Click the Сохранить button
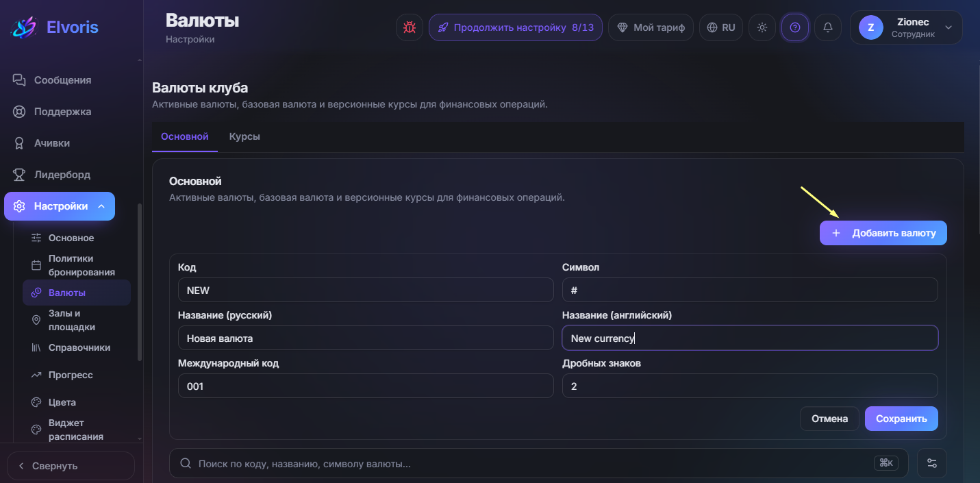980x483 pixels. click(x=901, y=419)
